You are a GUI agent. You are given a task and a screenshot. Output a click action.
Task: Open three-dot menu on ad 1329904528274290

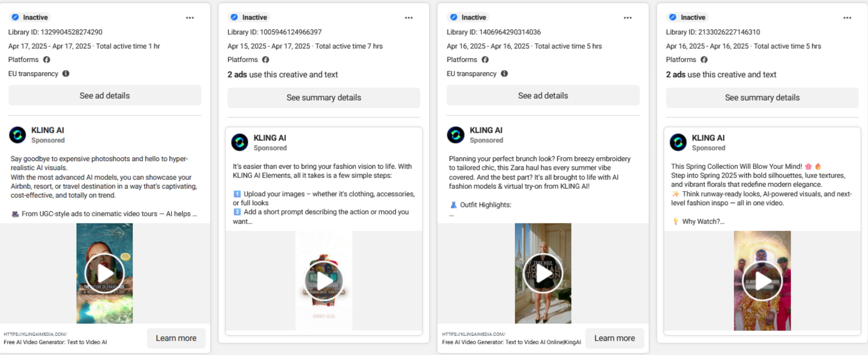(x=190, y=18)
